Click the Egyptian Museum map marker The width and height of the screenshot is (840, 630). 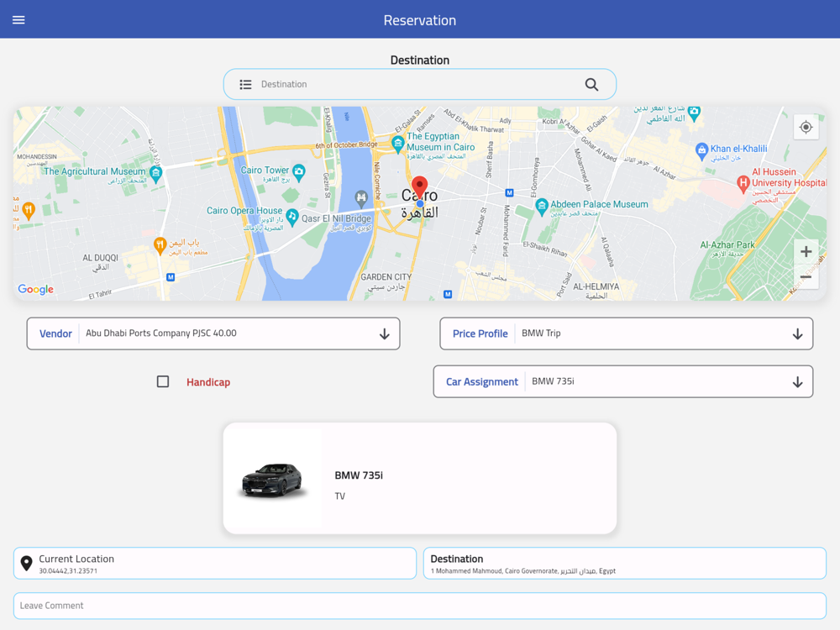pos(397,144)
